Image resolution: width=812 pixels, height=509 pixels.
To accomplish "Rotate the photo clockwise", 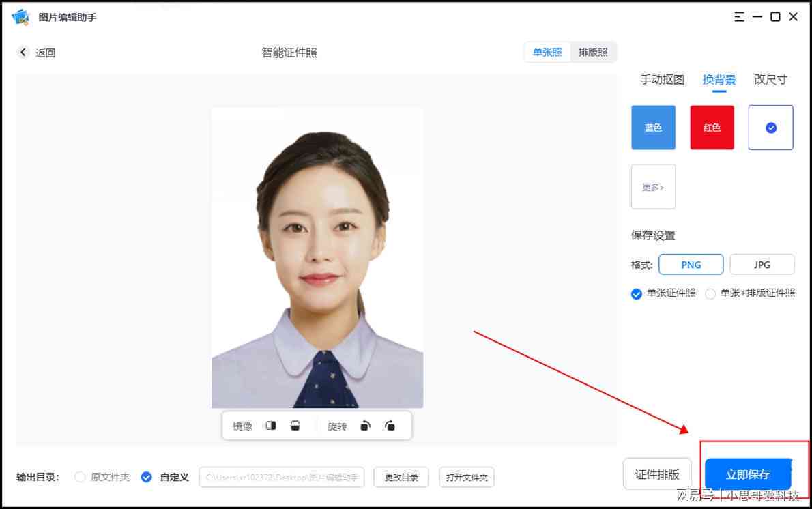I will (390, 426).
